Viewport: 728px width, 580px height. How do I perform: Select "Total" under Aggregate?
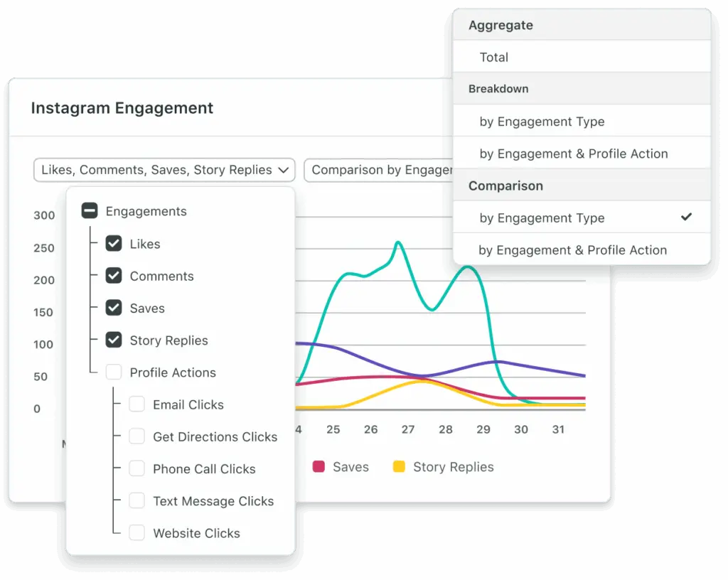click(495, 57)
